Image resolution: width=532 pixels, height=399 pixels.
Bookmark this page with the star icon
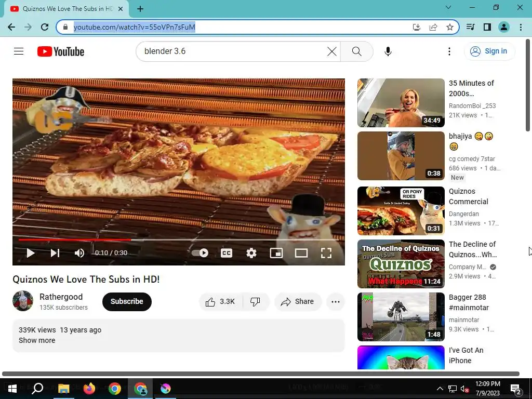(449, 27)
